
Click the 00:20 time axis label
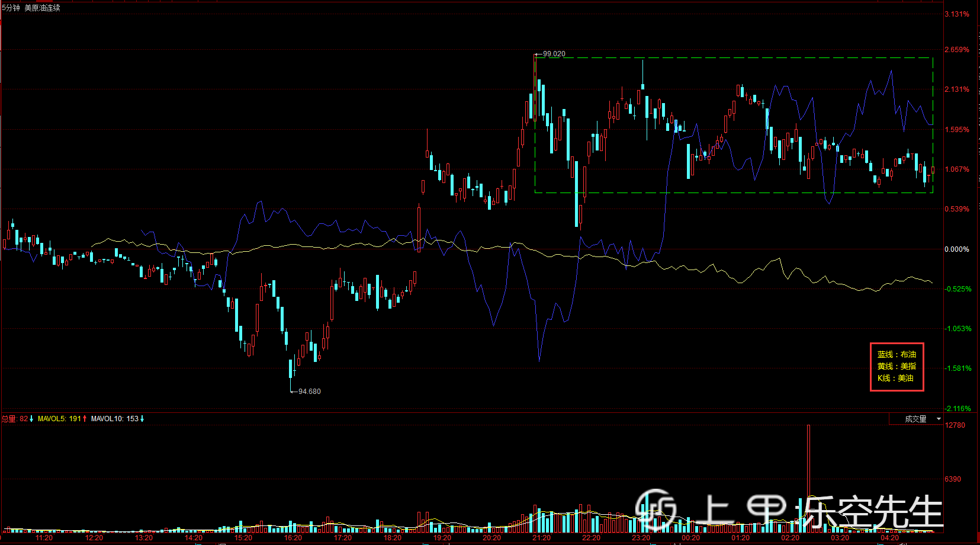[x=690, y=538]
